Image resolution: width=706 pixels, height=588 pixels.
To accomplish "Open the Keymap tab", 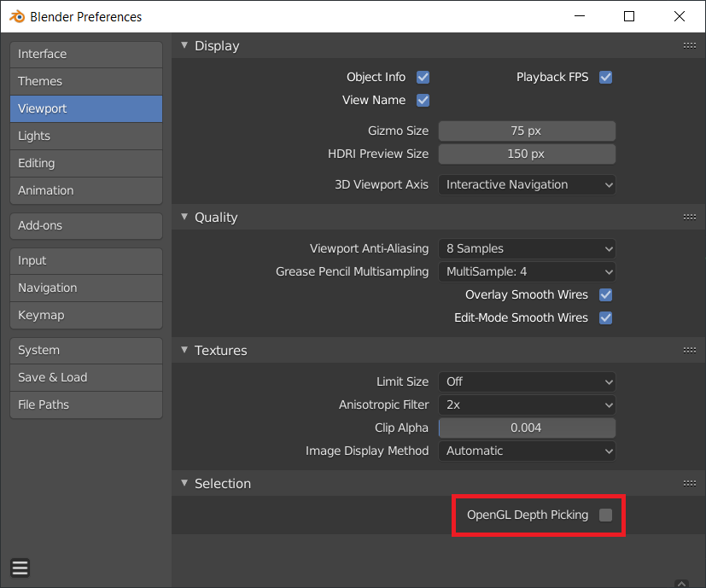I will (86, 315).
